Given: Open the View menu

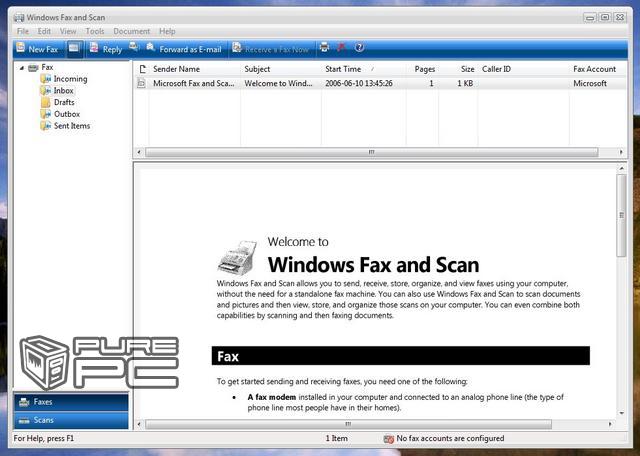Looking at the screenshot, I should (68, 31).
